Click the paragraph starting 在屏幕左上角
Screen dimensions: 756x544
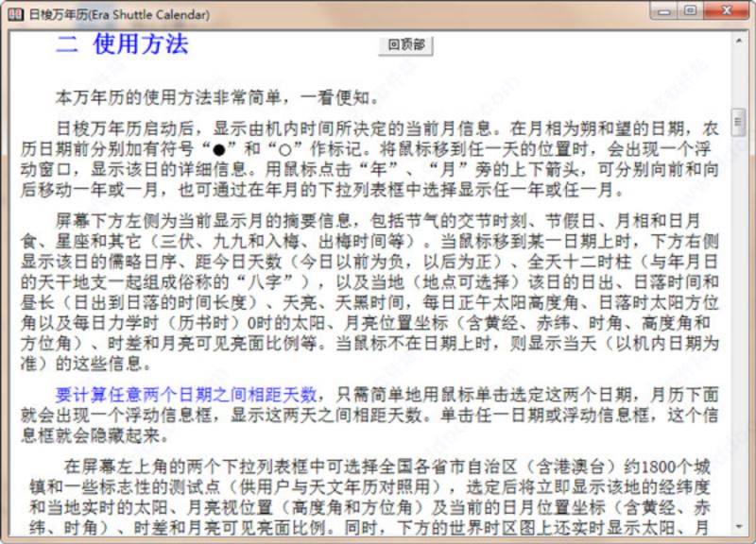[369, 498]
